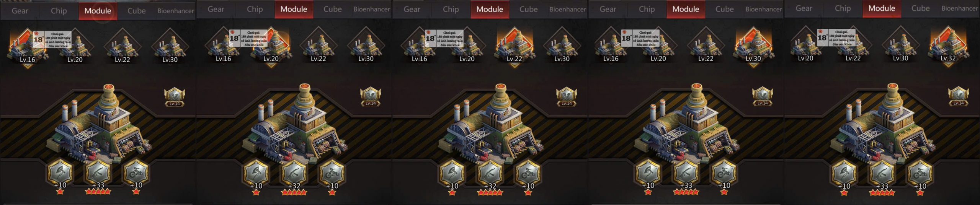Tap Lv.14 winged badge in highlighted-Lv.30 panel
Screen dimensions: 980x205
pos(762,97)
